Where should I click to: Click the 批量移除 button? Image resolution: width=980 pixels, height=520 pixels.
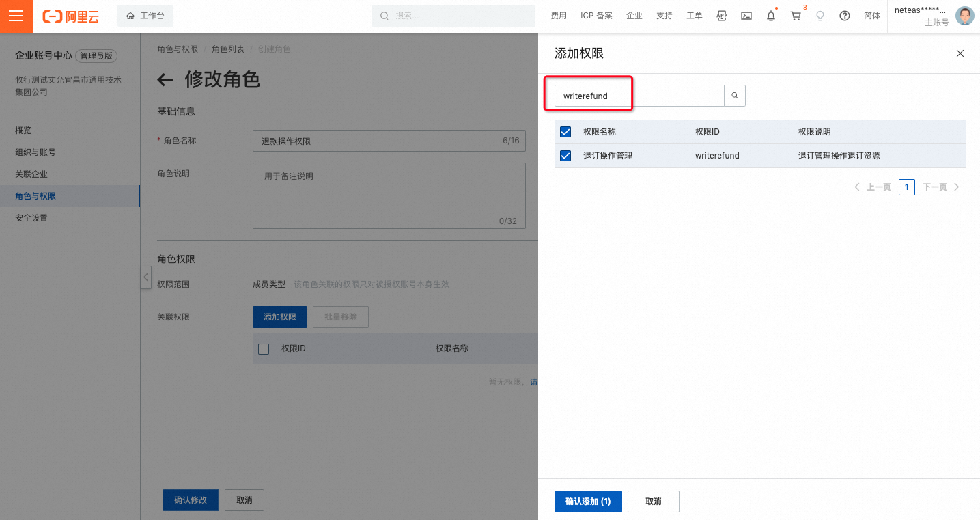pos(341,317)
